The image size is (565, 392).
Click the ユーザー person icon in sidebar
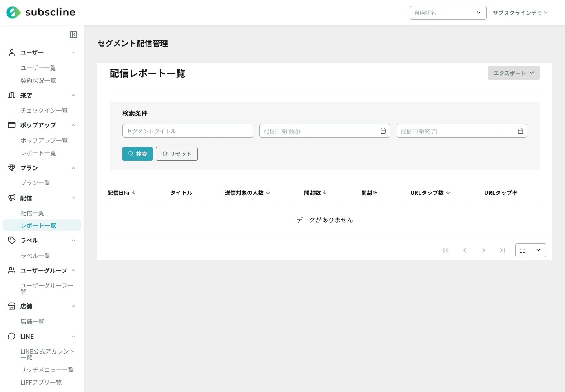click(12, 53)
